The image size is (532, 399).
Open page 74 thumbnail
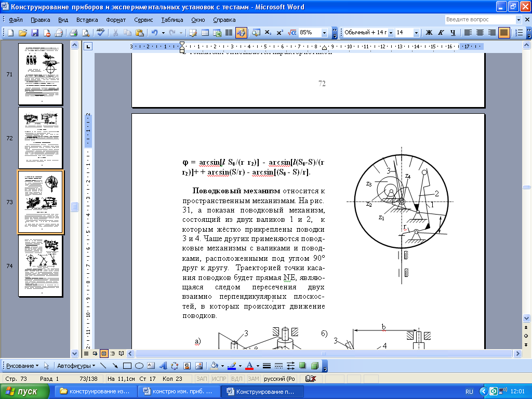point(41,267)
